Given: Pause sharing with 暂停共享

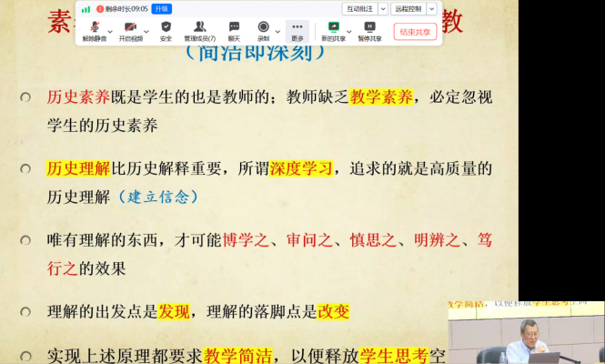Looking at the screenshot, I should click(369, 31).
